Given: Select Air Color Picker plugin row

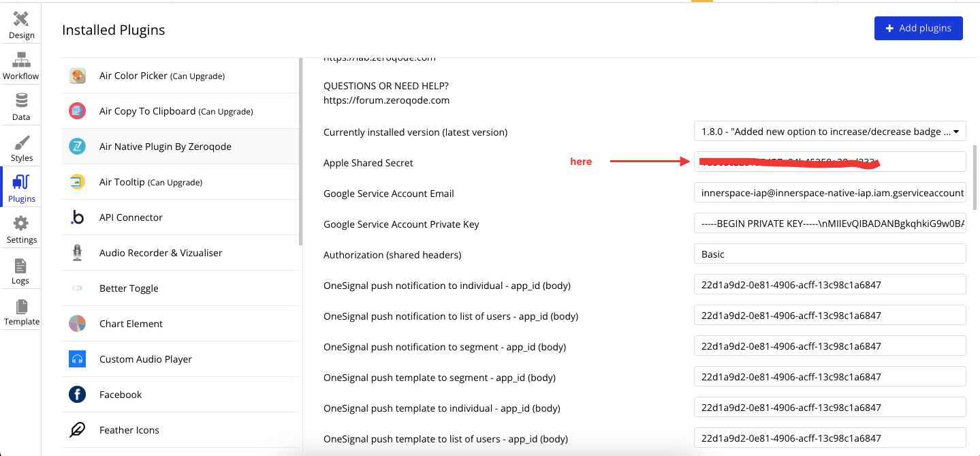Looking at the screenshot, I should 180,76.
